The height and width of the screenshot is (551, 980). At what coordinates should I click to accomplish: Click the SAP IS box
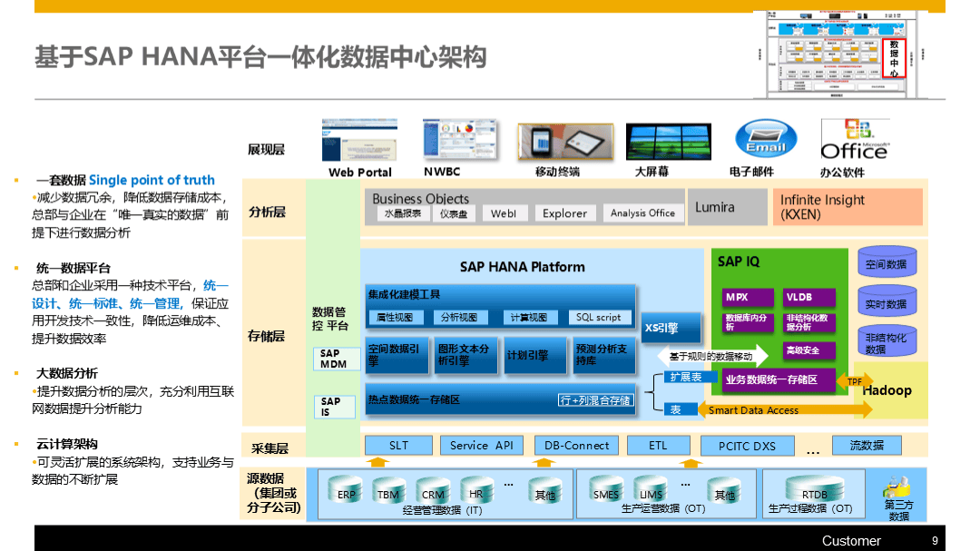[334, 407]
